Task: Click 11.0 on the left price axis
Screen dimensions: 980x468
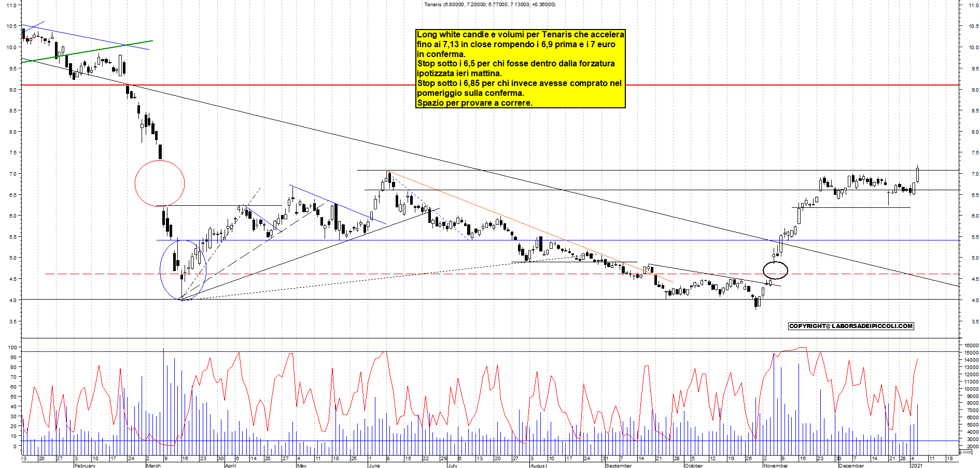Action: pyautogui.click(x=11, y=5)
